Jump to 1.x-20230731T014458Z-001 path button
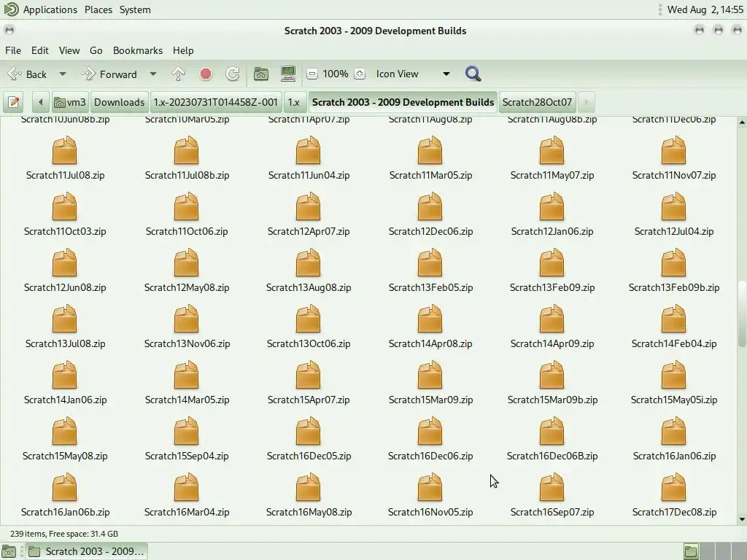 (x=216, y=102)
